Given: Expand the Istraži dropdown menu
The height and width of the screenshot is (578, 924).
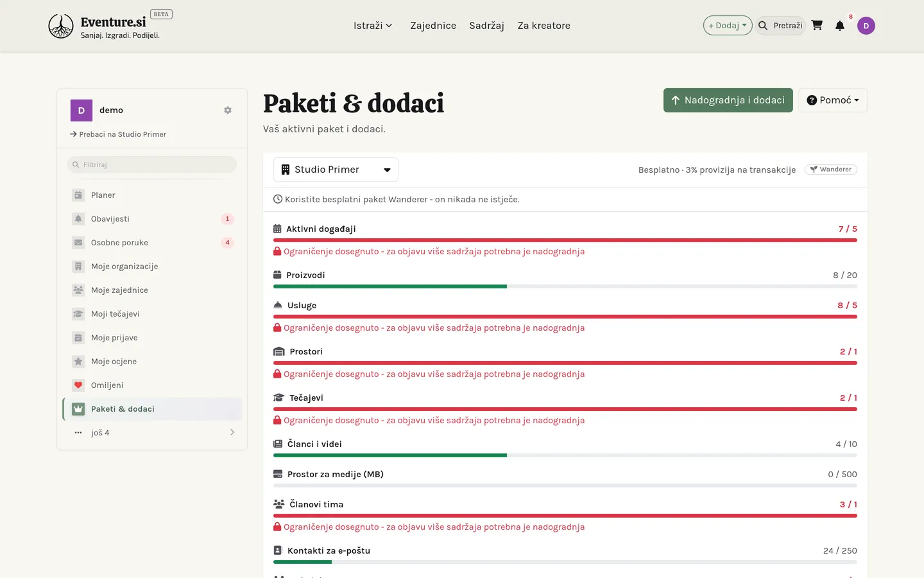Looking at the screenshot, I should point(373,26).
